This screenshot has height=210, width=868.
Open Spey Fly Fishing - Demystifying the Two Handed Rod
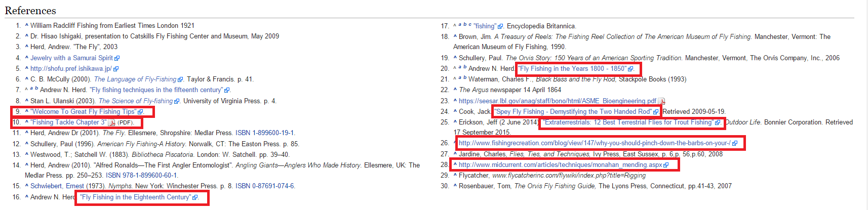[573, 112]
